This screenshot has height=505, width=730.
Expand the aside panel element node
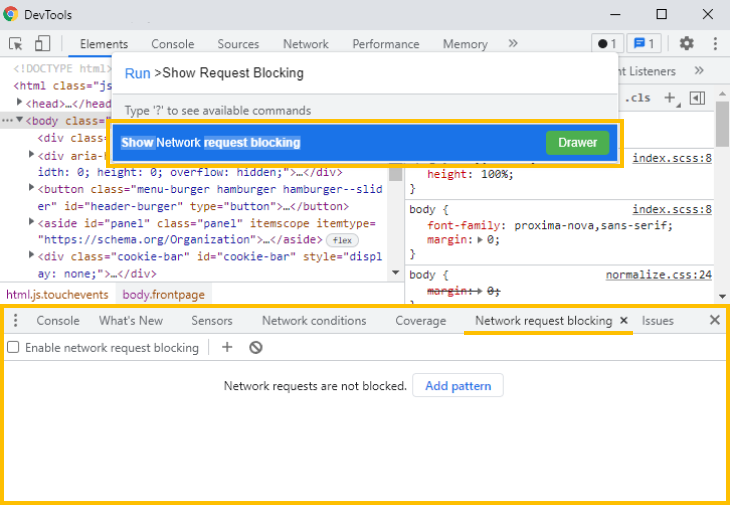click(30, 223)
